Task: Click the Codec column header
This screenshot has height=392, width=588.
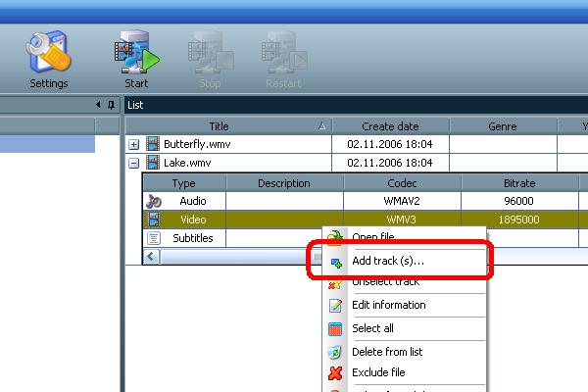Action: [x=402, y=183]
